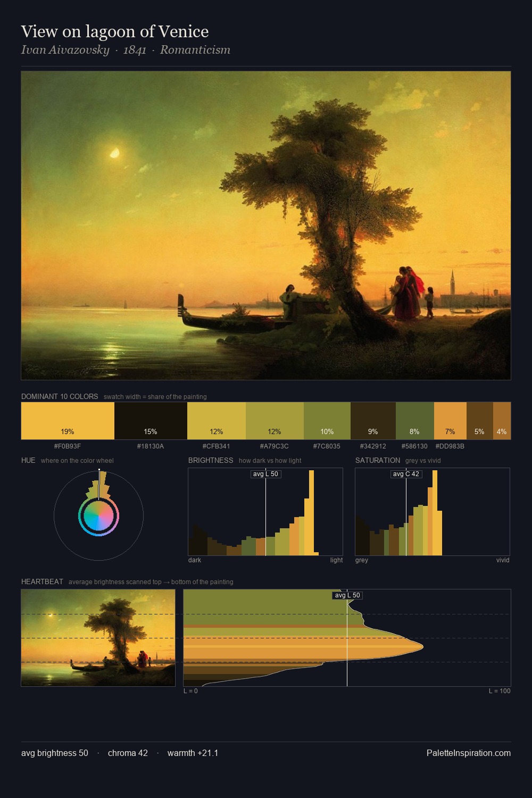Screen dimensions: 532x798
Task: Click the L = 0 axis label
Action: (x=190, y=691)
